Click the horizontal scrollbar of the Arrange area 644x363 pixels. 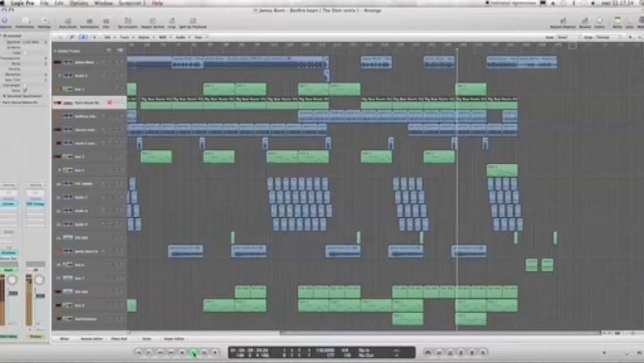[x=441, y=333]
